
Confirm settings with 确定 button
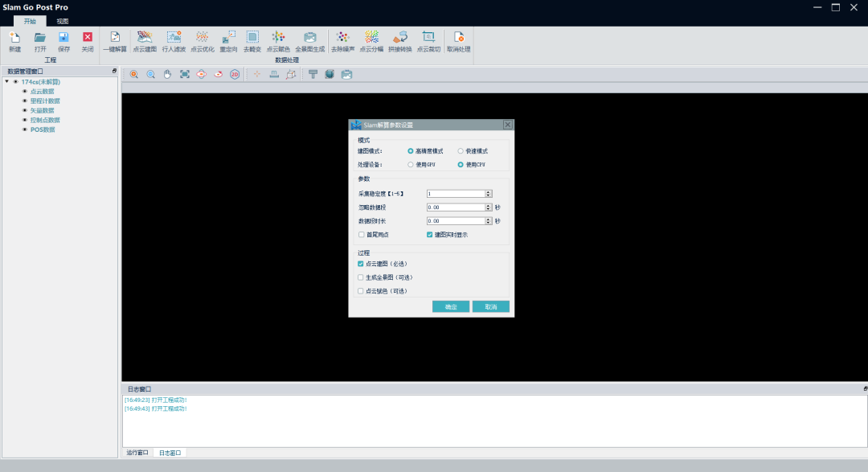click(x=451, y=306)
